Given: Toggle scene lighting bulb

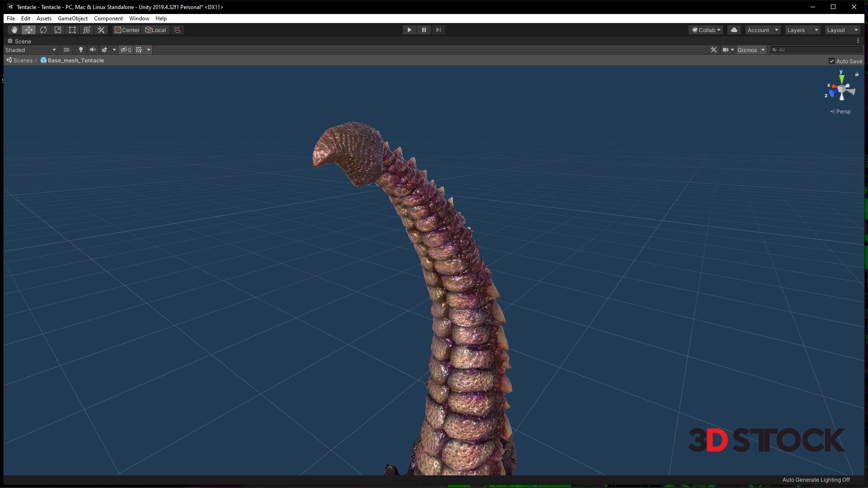Looking at the screenshot, I should click(x=81, y=50).
